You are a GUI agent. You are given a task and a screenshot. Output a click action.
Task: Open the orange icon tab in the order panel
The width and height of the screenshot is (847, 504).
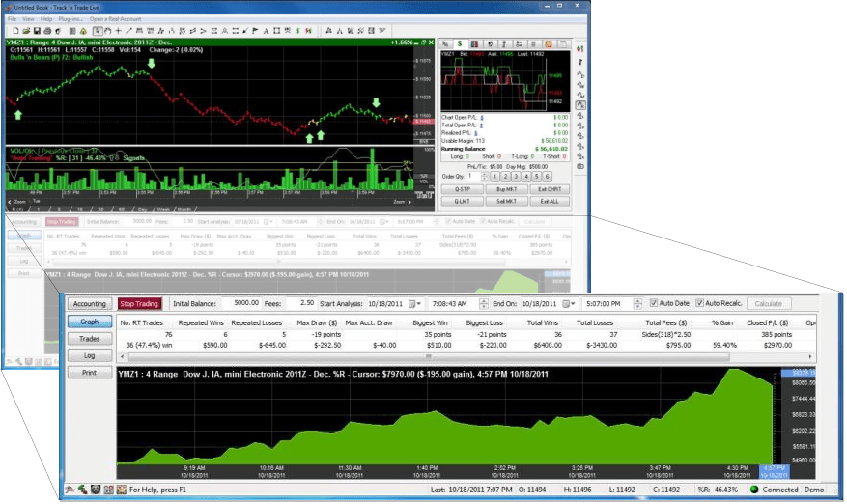[549, 44]
